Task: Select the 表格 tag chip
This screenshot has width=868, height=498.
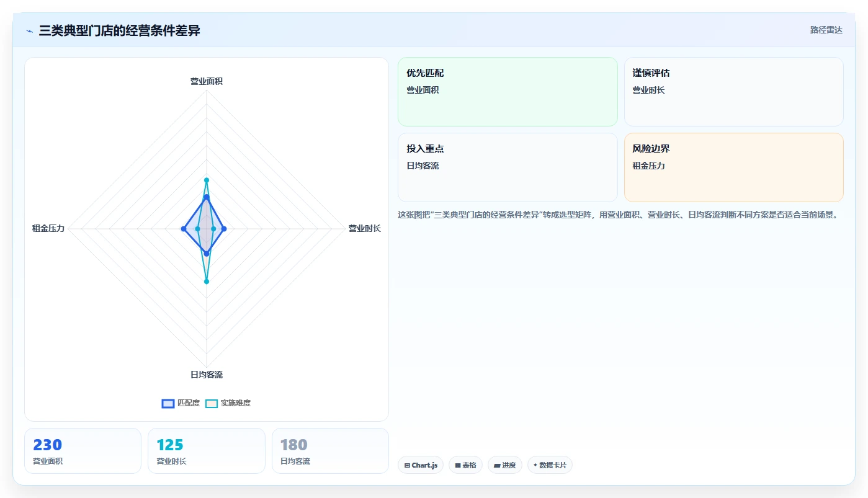Action: click(x=465, y=465)
